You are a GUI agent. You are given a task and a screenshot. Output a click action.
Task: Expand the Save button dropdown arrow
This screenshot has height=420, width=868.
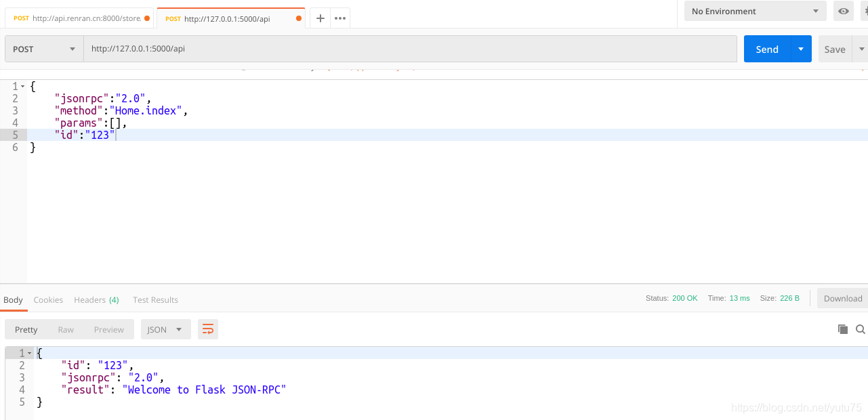coord(861,48)
